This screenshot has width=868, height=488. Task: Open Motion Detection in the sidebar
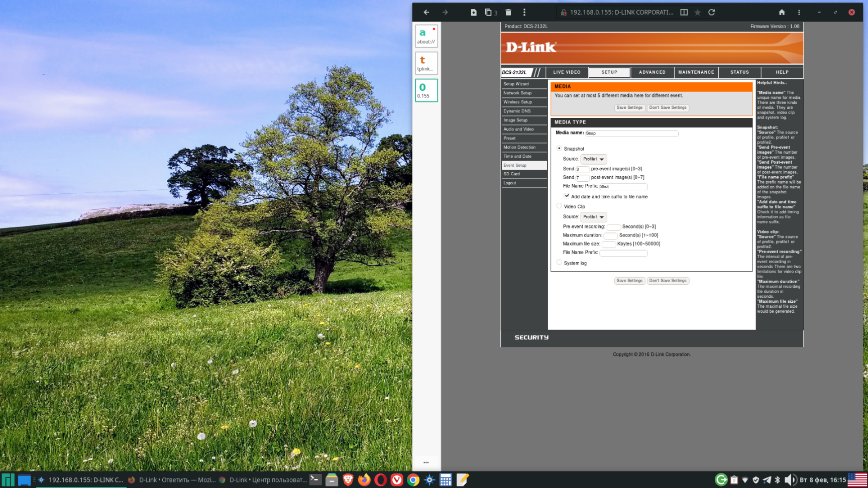(524, 148)
